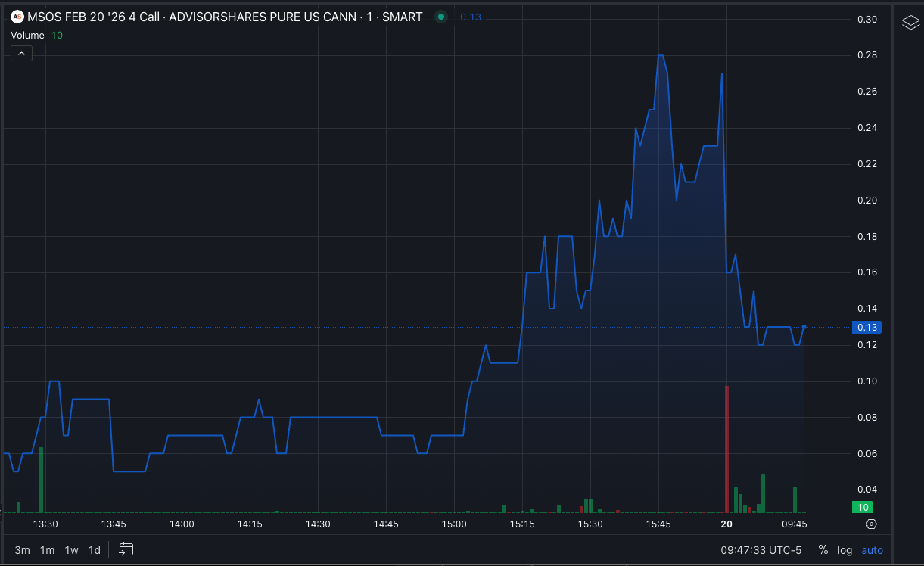This screenshot has width=924, height=566.
Task: Switch to the 1d date range
Action: [94, 550]
